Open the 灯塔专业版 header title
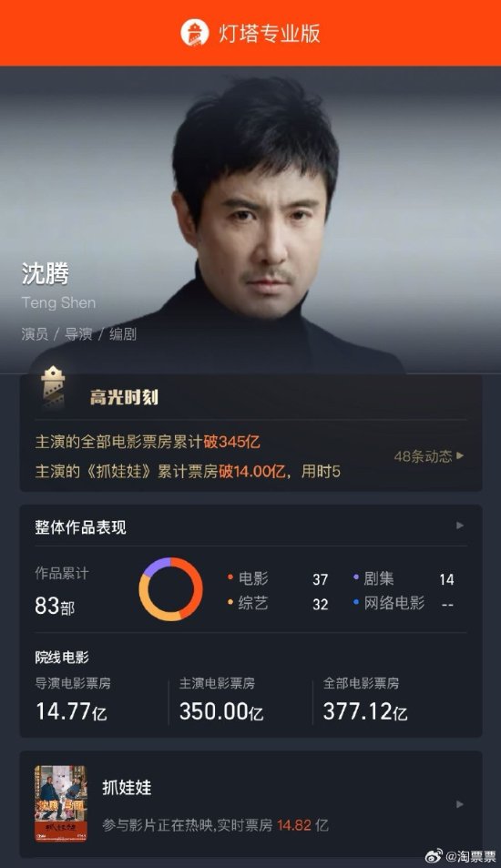 point(270,33)
